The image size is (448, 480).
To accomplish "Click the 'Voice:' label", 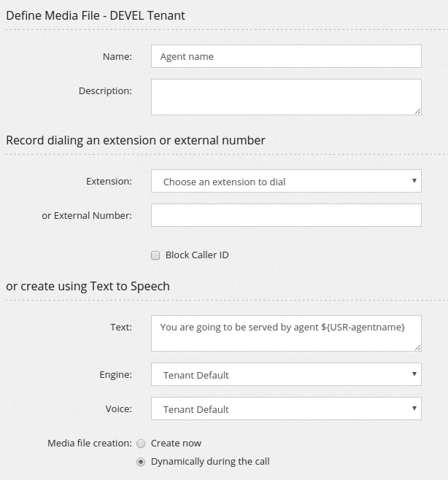I will pyautogui.click(x=117, y=409).
